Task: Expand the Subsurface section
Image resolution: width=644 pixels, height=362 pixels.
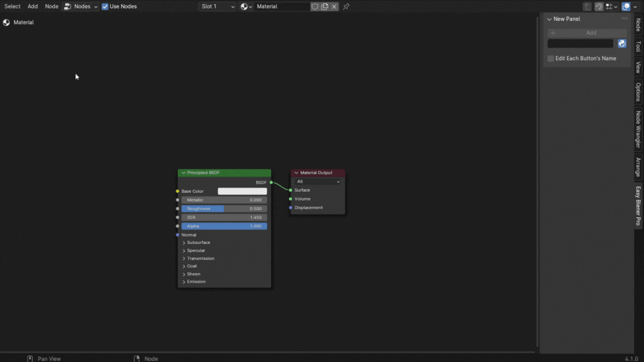Action: pyautogui.click(x=184, y=243)
